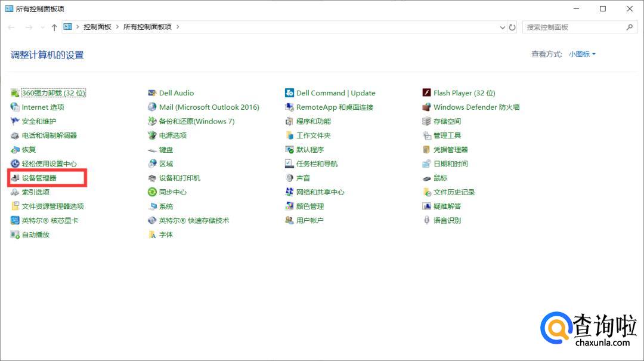Click the 电源选项 icon
The height and width of the screenshot is (361, 644).
click(x=152, y=135)
